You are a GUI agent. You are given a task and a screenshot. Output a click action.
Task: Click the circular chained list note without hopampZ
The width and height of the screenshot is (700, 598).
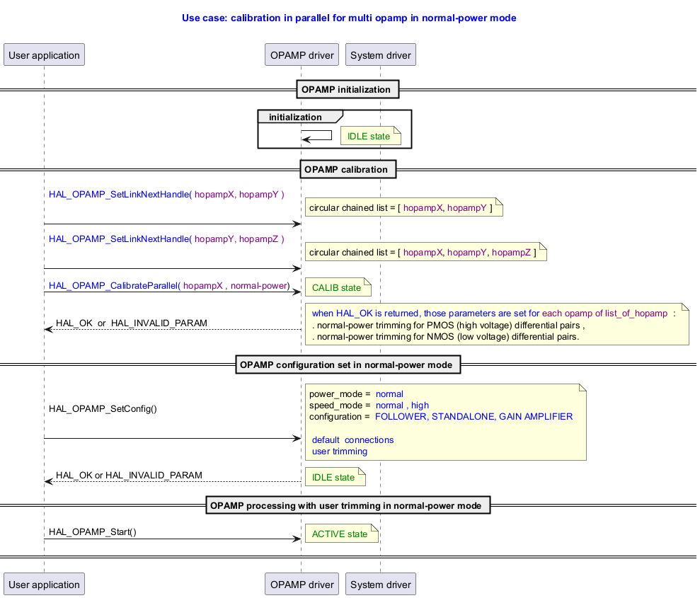403,208
